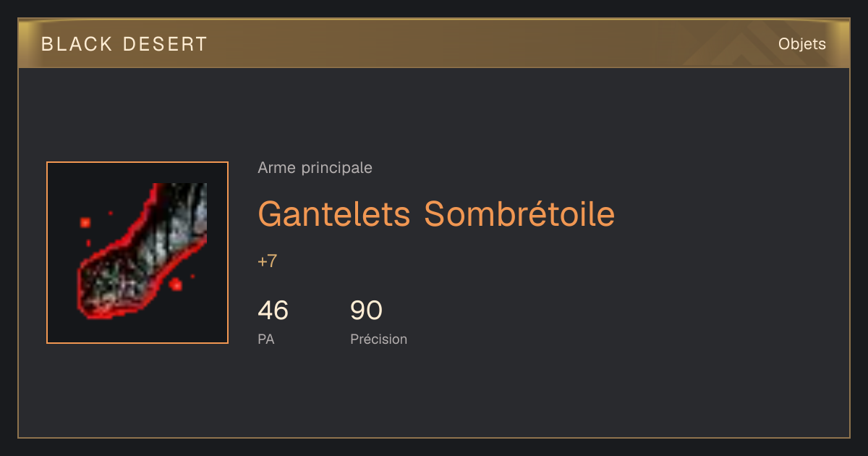Click the PA stat label
Screen dimensions: 868x456
tap(265, 339)
